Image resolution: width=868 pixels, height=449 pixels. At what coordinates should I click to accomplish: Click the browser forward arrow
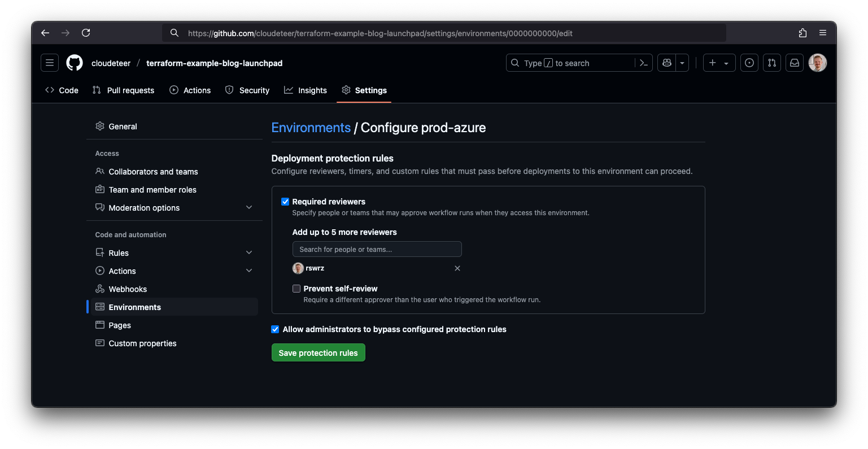click(x=66, y=33)
